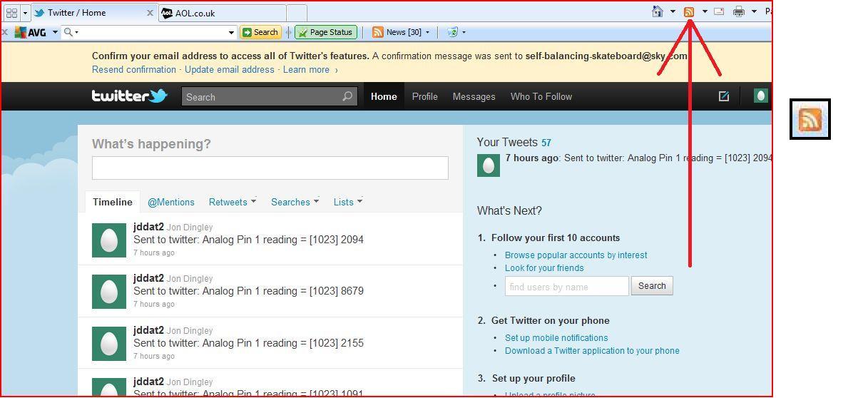Click Update email address link
868x398 pixels.
coord(230,69)
